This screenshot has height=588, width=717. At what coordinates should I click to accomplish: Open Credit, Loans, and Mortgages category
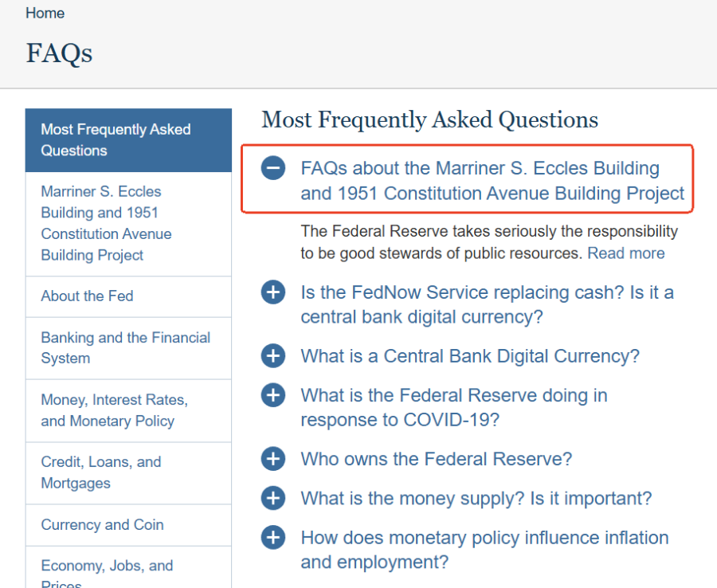[128, 472]
